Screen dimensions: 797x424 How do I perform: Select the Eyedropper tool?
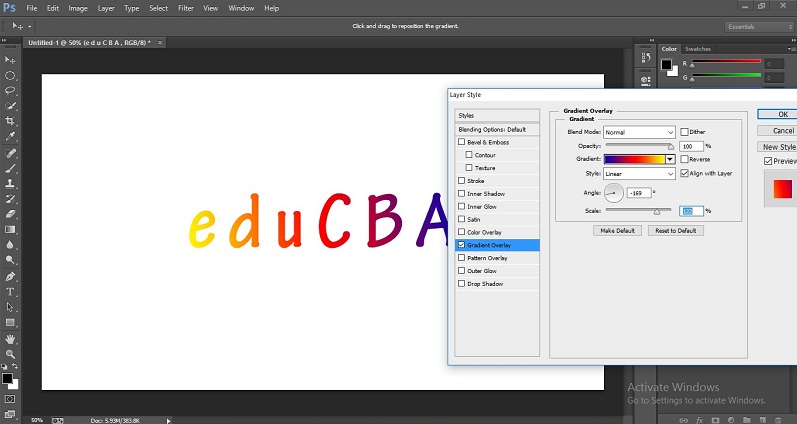coord(10,136)
